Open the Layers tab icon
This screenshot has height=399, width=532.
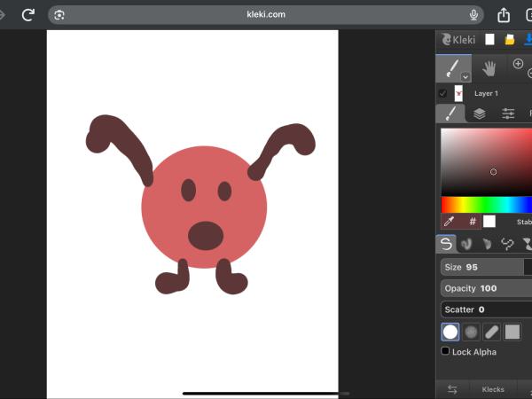click(x=479, y=113)
